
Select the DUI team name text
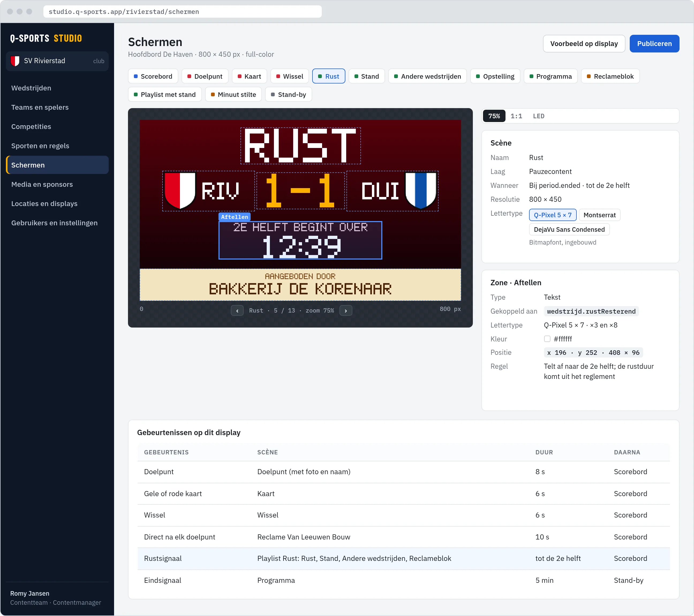tap(380, 191)
